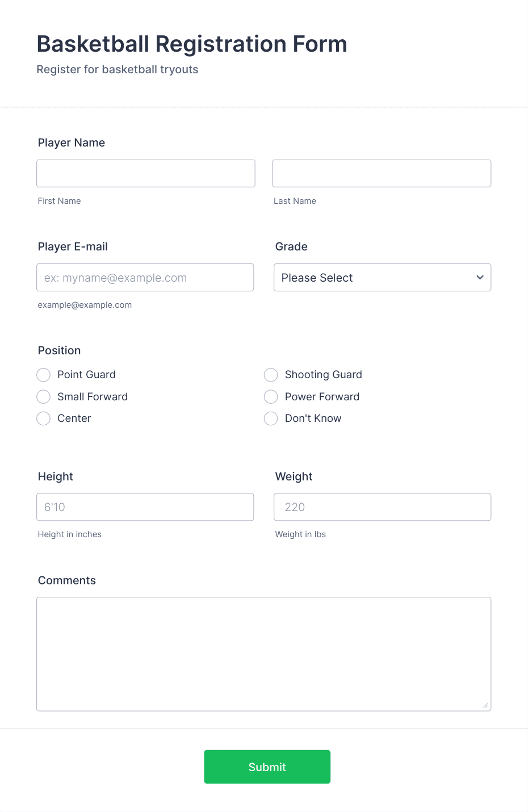This screenshot has width=528, height=812.
Task: Click the Last Name input box
Action: point(382,173)
